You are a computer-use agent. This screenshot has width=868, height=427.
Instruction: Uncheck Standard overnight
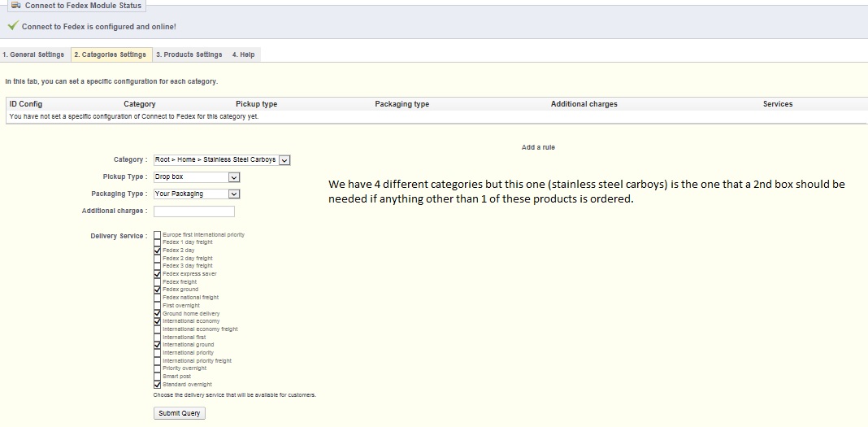157,385
